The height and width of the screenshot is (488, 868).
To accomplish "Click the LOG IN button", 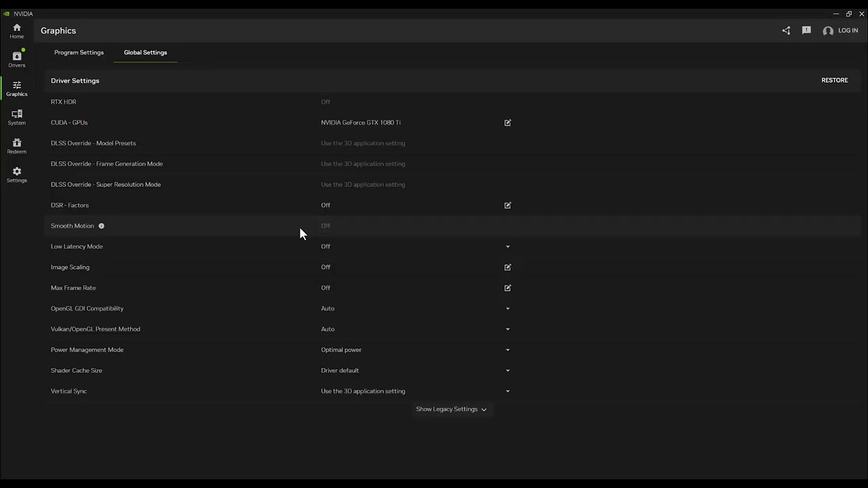I will [x=848, y=30].
